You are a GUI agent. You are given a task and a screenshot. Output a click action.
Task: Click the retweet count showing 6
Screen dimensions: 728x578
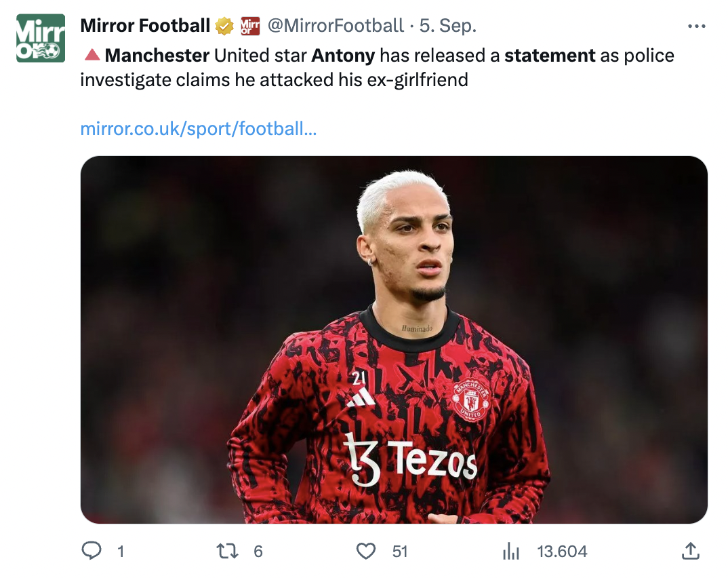[x=258, y=552]
